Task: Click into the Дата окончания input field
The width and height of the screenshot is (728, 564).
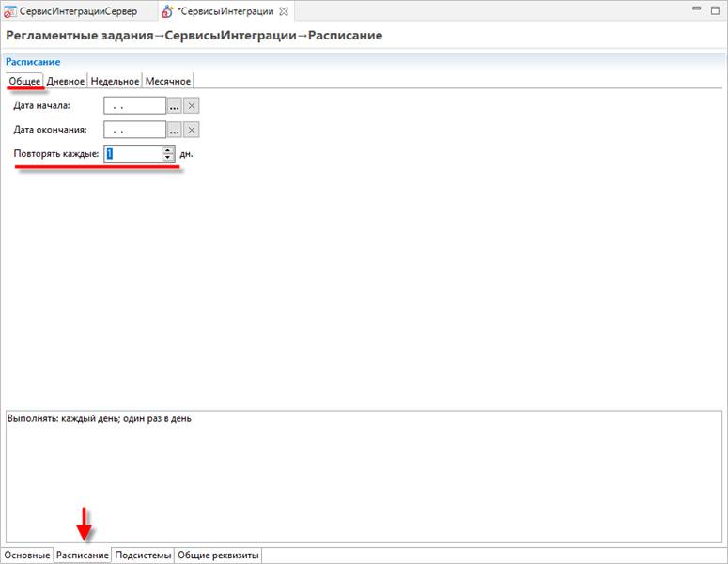Action: pos(134,130)
